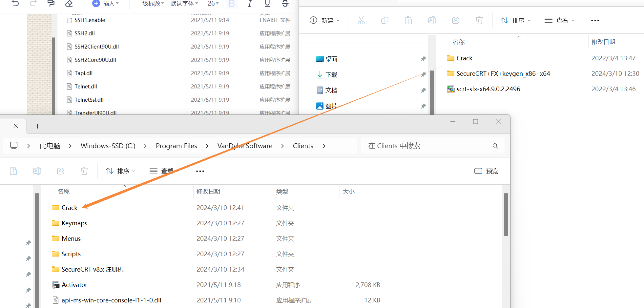Select api-ms-win-core-console-l1-1-0.dll file
644x308 pixels.
click(107, 300)
